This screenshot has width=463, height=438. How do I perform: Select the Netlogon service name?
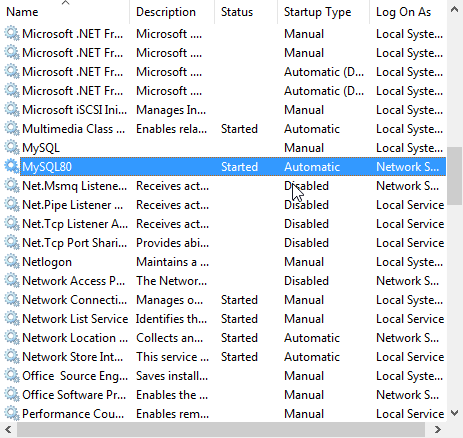tap(47, 262)
